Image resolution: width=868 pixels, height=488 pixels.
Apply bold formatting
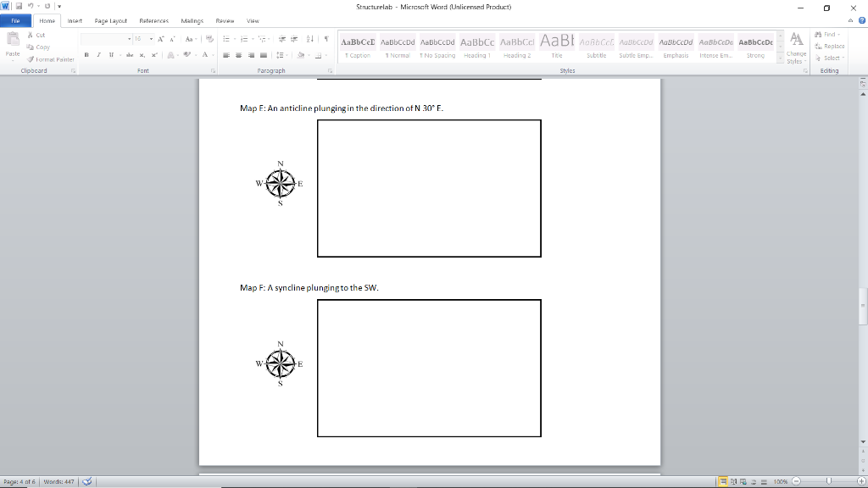(86, 55)
